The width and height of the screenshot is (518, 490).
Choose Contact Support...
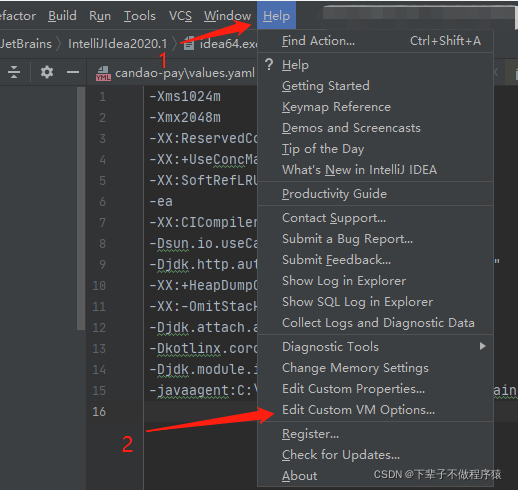pyautogui.click(x=375, y=218)
